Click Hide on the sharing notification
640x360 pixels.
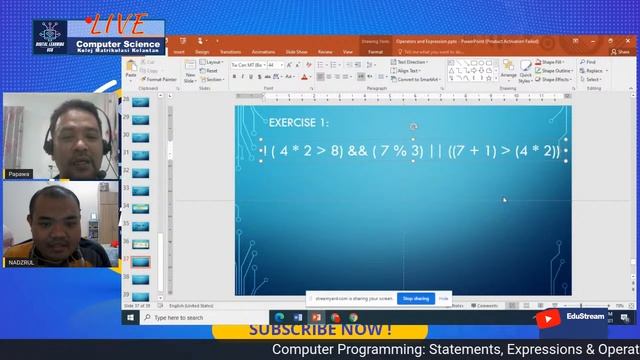pos(443,298)
